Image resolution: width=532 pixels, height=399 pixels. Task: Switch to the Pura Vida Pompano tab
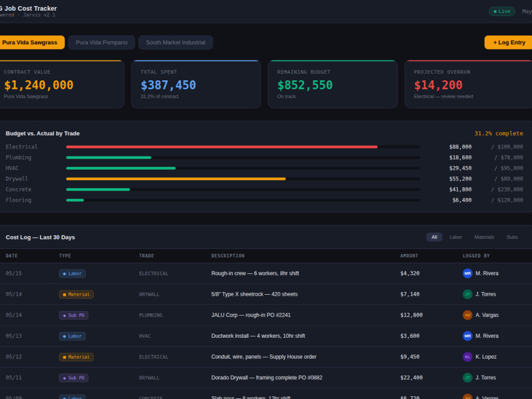tap(102, 43)
